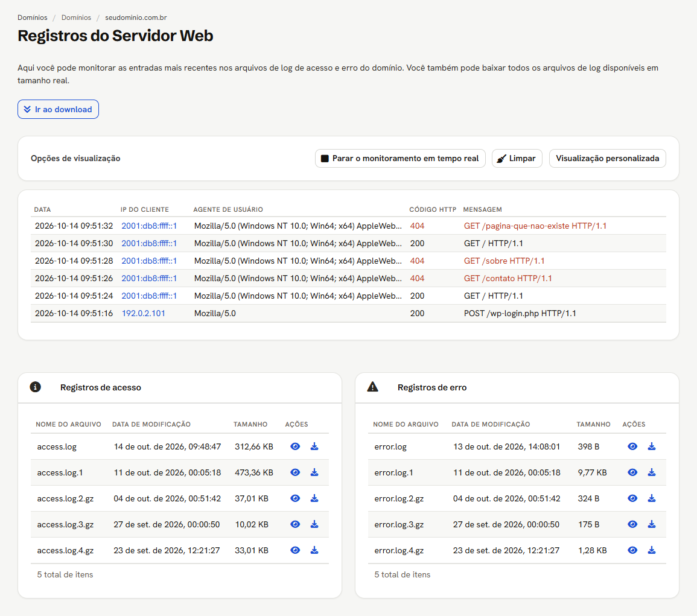View the error.log.2.gz file
697x616 pixels.
(632, 498)
